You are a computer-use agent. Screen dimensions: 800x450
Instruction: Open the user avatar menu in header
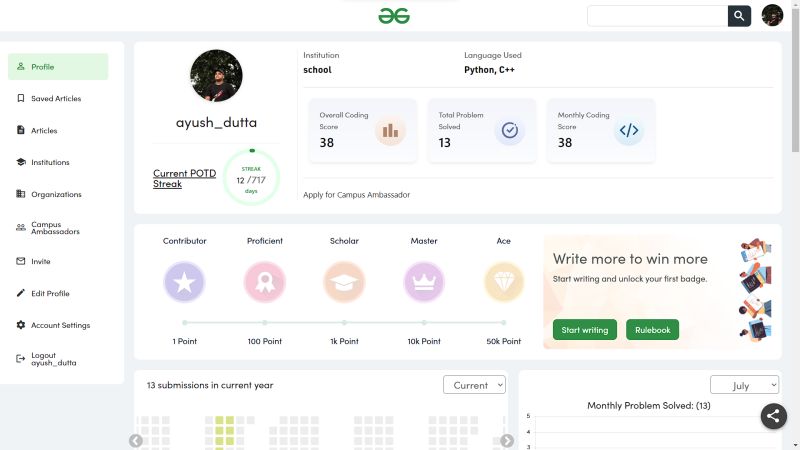pos(772,15)
